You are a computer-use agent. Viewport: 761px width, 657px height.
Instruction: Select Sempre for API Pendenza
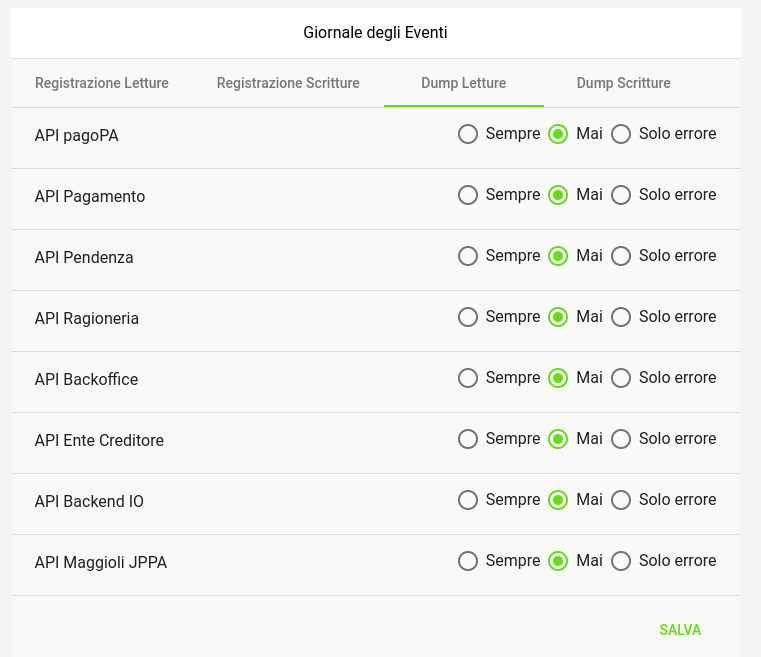click(x=468, y=256)
